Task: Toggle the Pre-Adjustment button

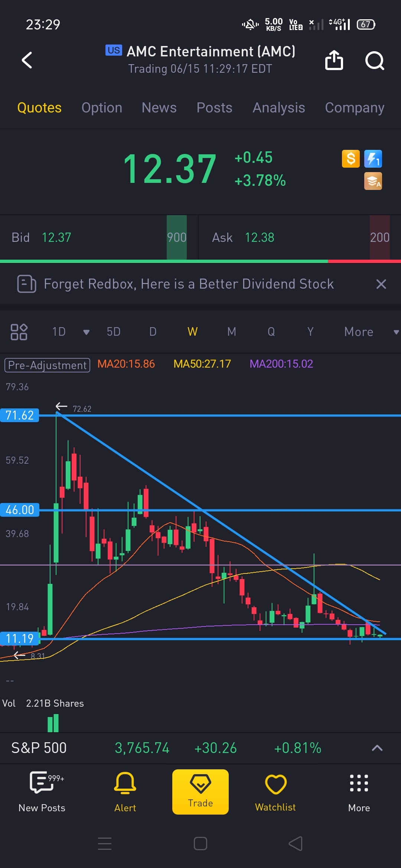Action: click(x=47, y=365)
